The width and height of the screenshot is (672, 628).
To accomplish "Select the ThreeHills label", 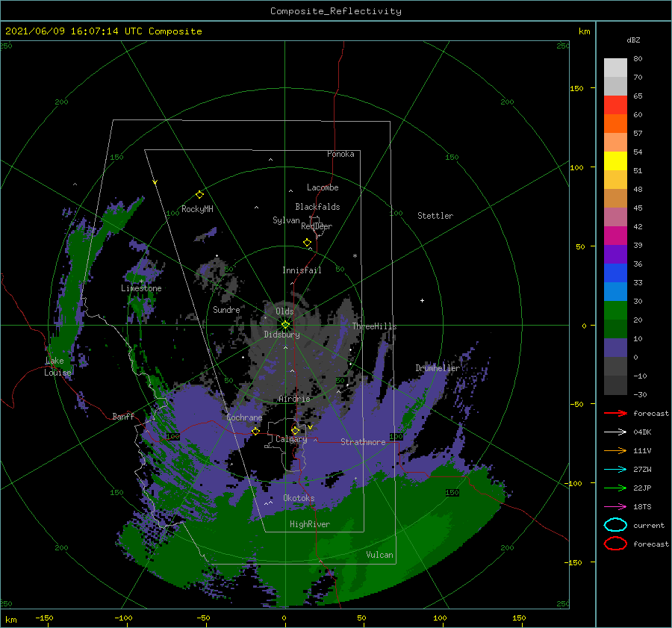I will click(375, 326).
